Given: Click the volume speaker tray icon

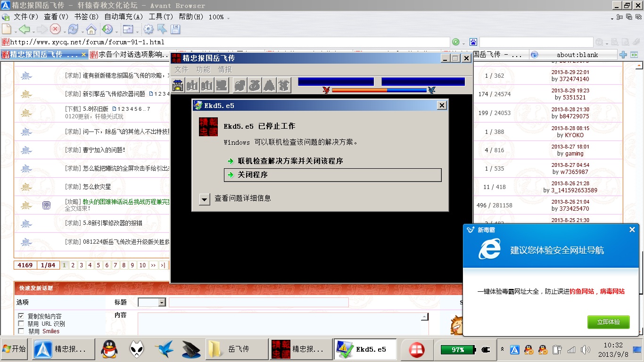Looking at the screenshot, I should (x=586, y=350).
